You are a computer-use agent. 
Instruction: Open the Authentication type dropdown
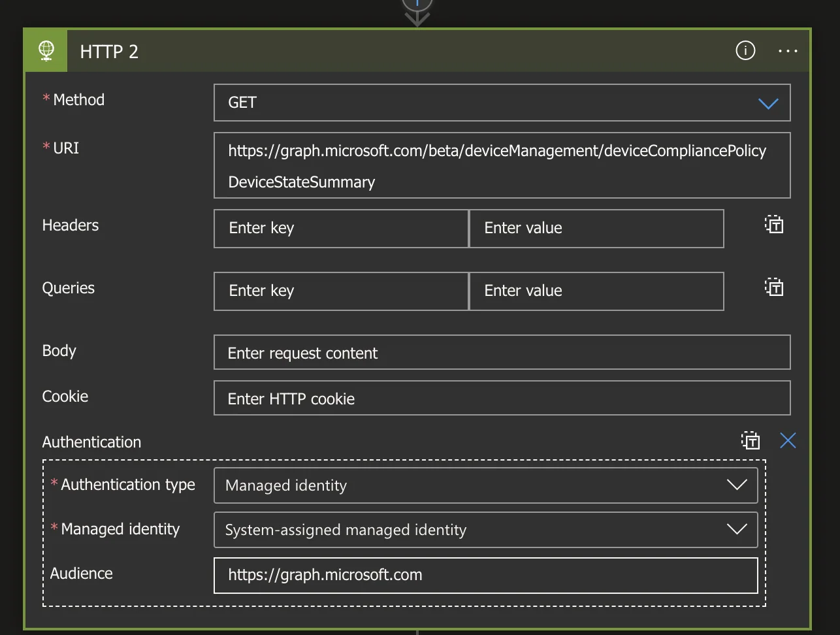pyautogui.click(x=485, y=485)
